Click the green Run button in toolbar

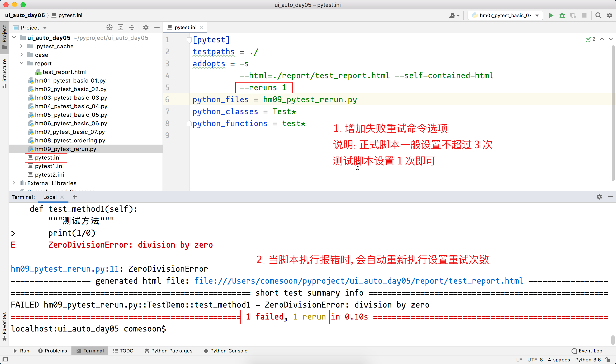pyautogui.click(x=551, y=15)
